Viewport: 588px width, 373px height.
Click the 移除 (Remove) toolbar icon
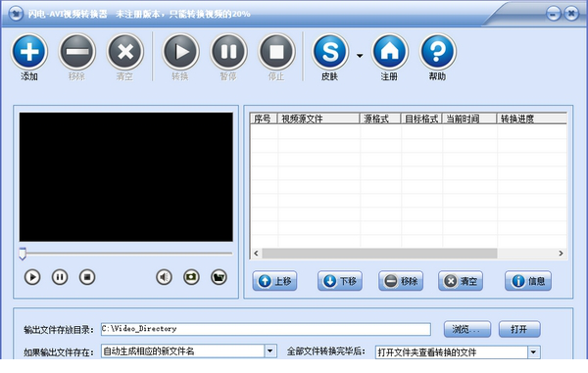(x=77, y=51)
